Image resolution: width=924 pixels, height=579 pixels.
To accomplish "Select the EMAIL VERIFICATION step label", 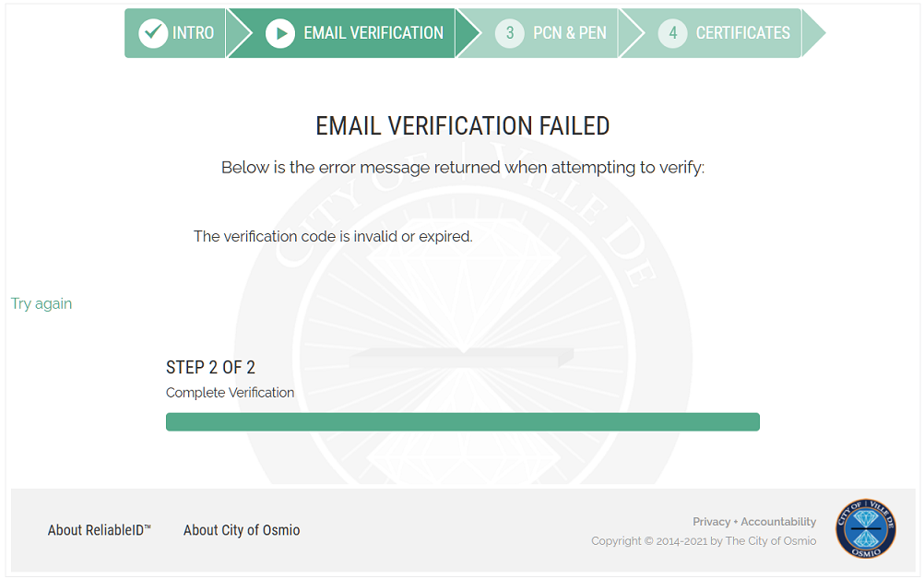I will click(373, 33).
